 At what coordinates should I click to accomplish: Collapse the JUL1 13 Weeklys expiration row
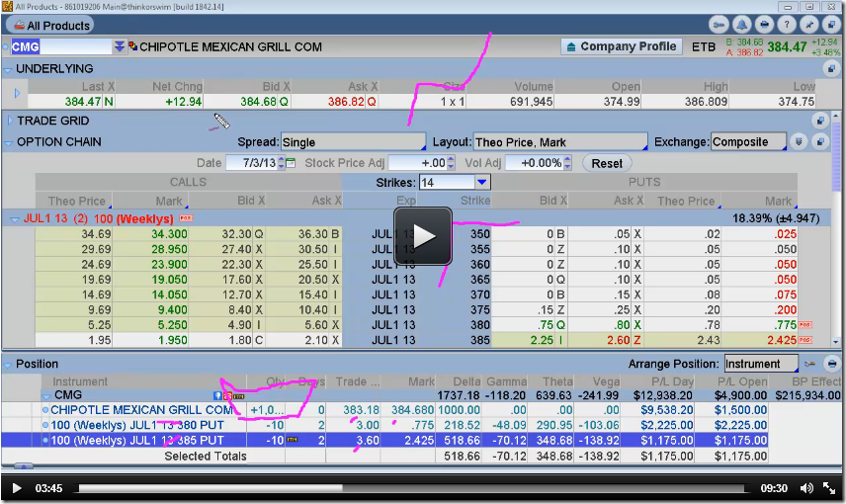(x=15, y=219)
